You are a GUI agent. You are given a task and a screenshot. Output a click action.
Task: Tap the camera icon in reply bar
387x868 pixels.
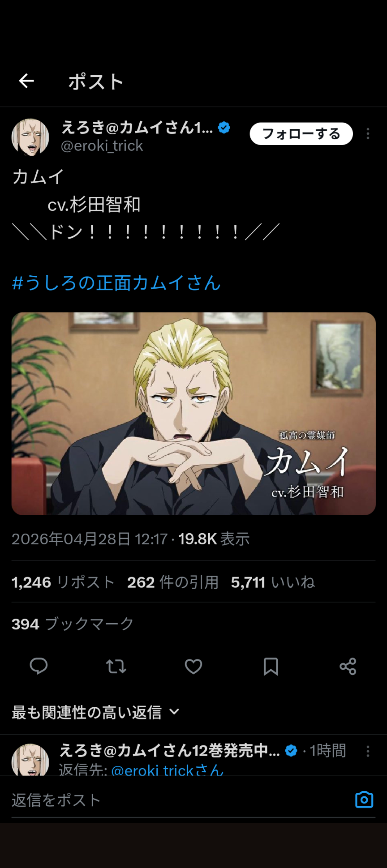pyautogui.click(x=364, y=800)
